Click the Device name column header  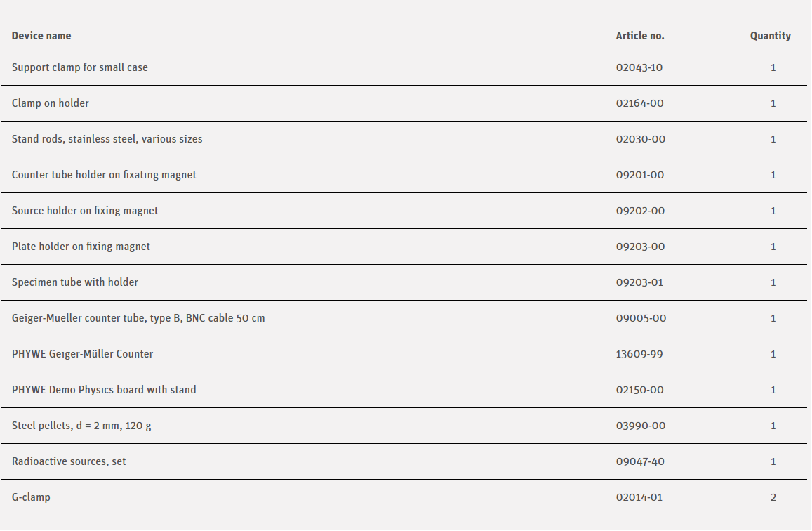(x=41, y=36)
